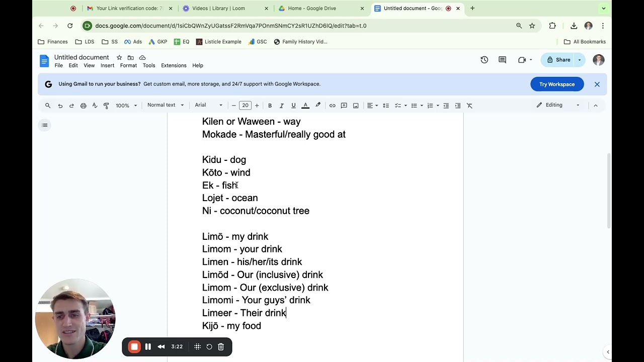Toggle underline formatting
This screenshot has width=644, height=362.
[x=293, y=106]
